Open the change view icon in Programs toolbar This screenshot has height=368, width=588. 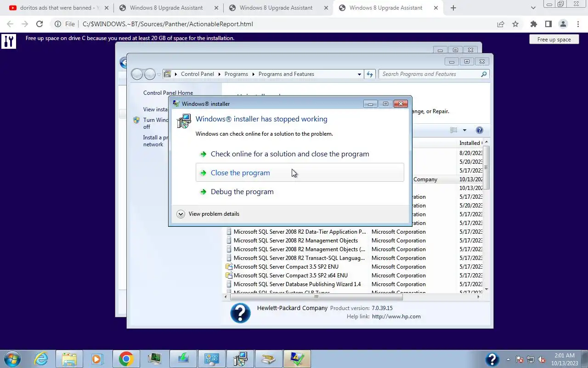click(454, 130)
